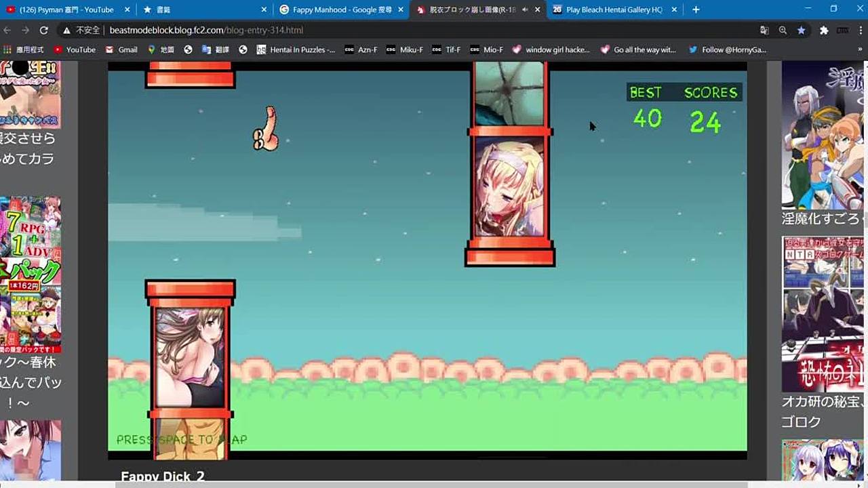Mute the active tab via its speaker icon

click(x=525, y=9)
